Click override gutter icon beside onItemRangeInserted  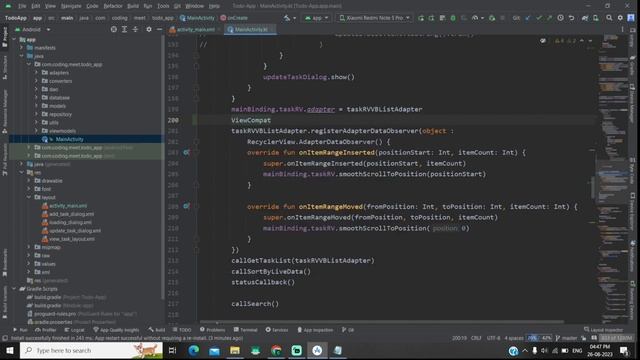pos(186,152)
